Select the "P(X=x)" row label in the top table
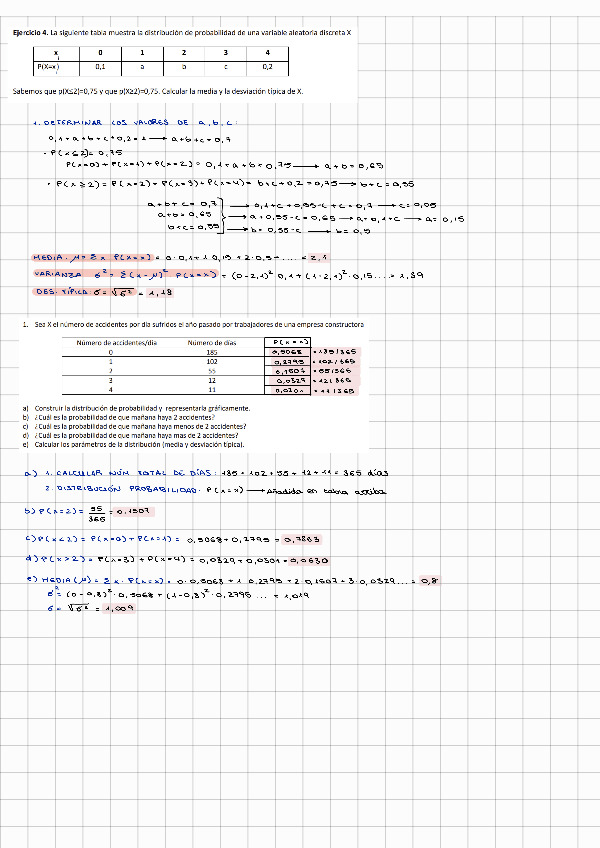The width and height of the screenshot is (600, 848). (x=48, y=67)
